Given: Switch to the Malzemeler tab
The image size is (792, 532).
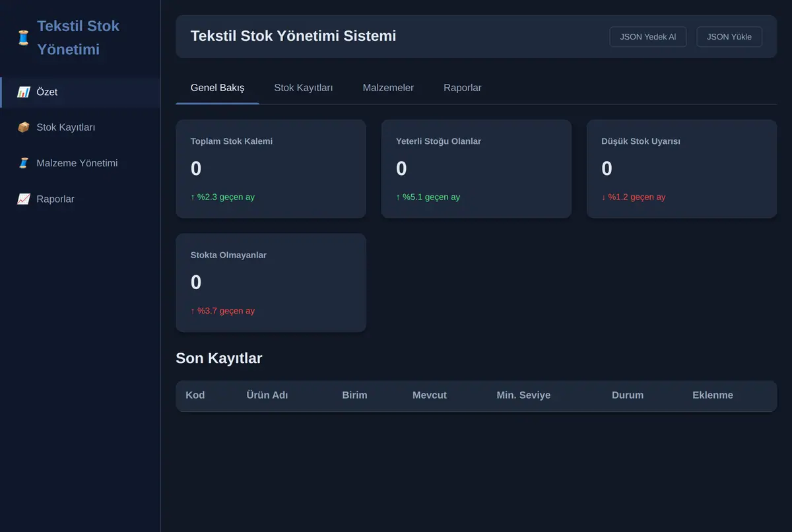Looking at the screenshot, I should tap(388, 88).
